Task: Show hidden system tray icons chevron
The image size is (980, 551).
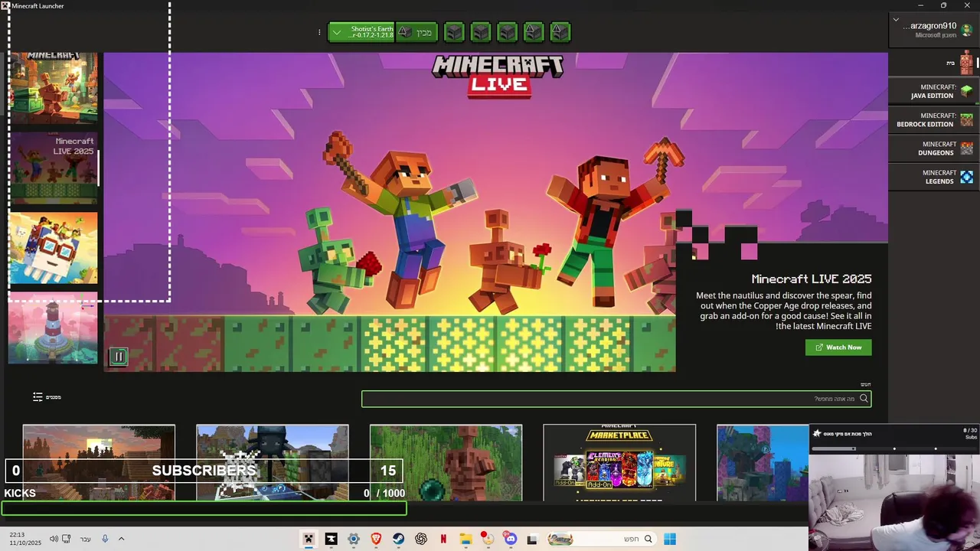Action: coord(121,539)
